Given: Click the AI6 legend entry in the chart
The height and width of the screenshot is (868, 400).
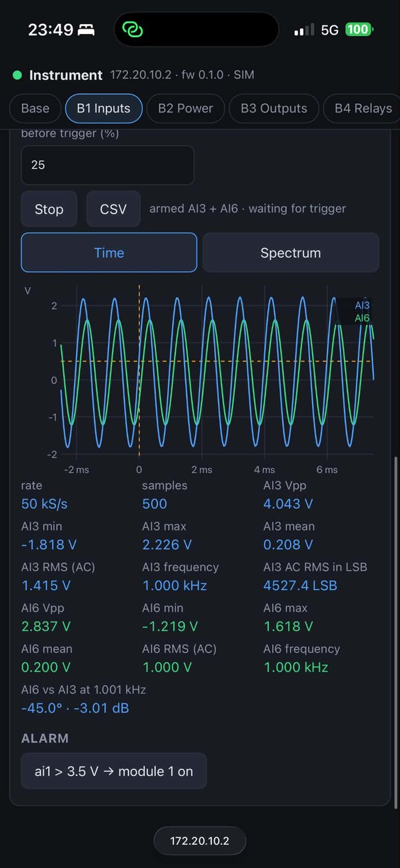Looking at the screenshot, I should point(361,318).
